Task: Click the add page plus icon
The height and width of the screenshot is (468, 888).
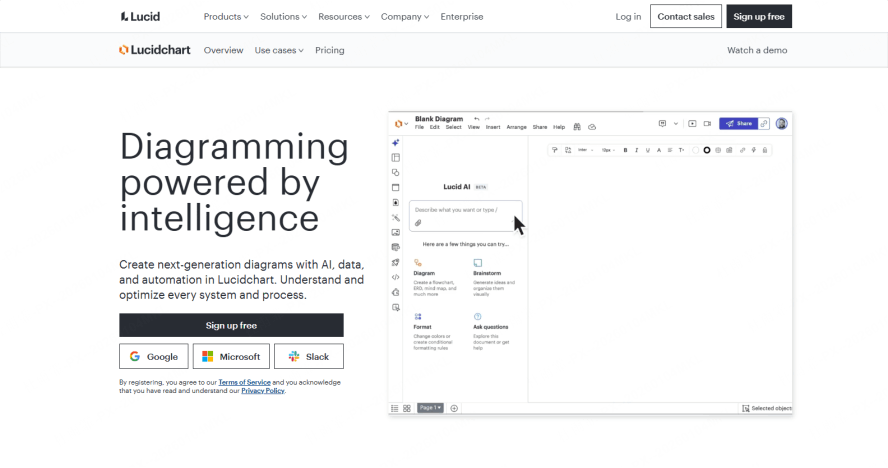Action: (x=454, y=408)
